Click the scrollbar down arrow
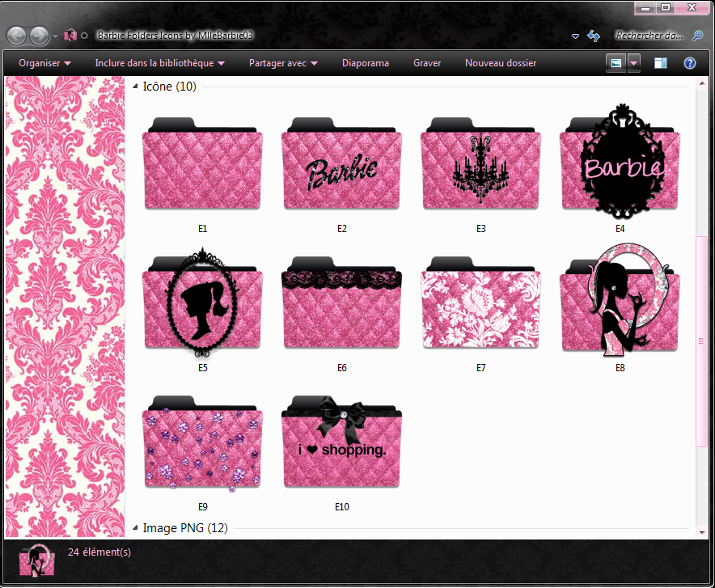This screenshot has width=715, height=588. point(702,531)
